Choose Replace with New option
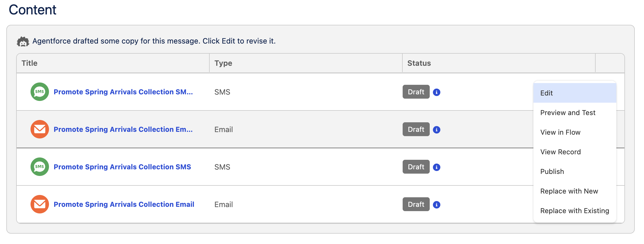The height and width of the screenshot is (244, 644). pos(569,191)
